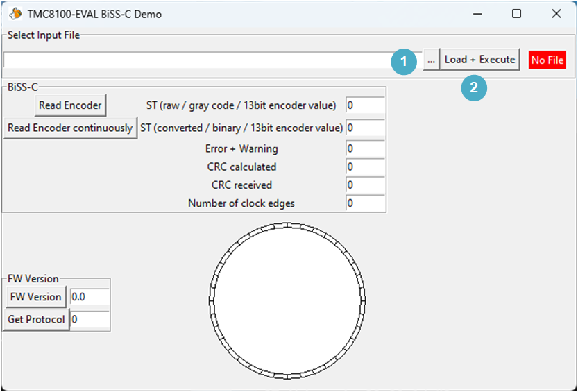The height and width of the screenshot is (392, 578).
Task: Click the ST converted binary value field
Action: pos(365,128)
